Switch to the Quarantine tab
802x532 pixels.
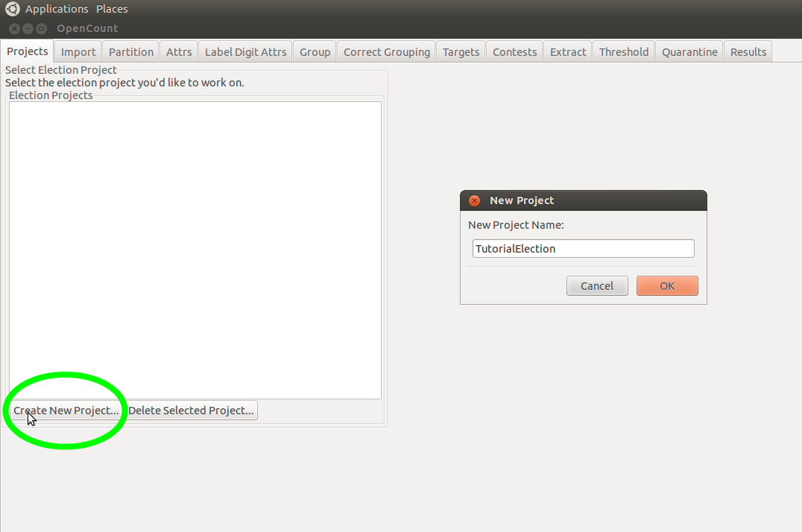[x=689, y=51]
